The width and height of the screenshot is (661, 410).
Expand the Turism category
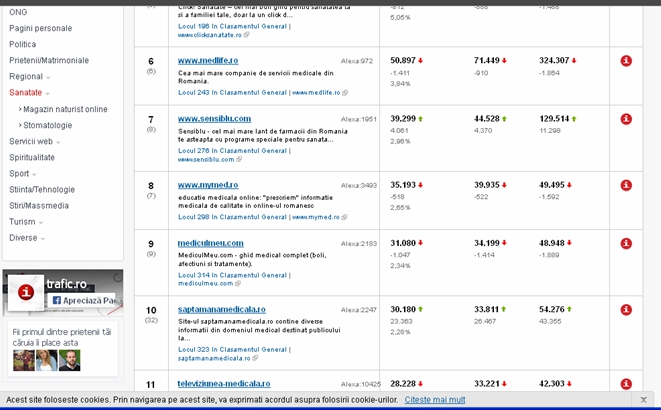[x=25, y=222]
